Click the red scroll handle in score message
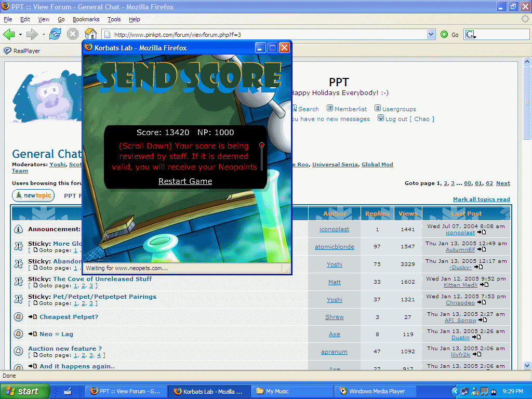Image resolution: width=532 pixels, height=399 pixels. [262, 145]
